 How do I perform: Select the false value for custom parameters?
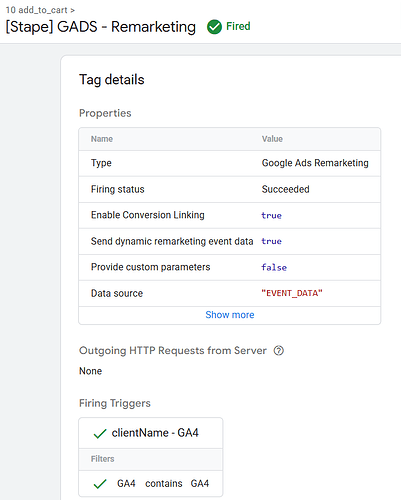pos(274,267)
